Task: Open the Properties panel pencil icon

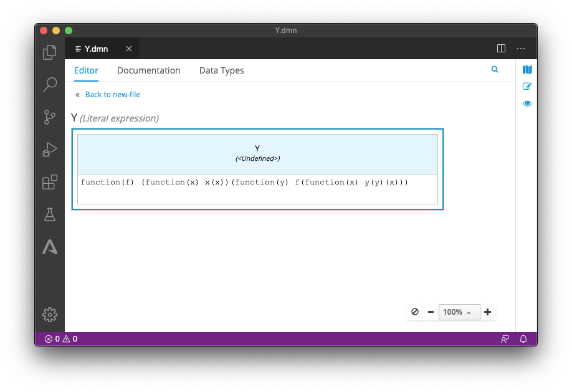Action: tap(527, 86)
